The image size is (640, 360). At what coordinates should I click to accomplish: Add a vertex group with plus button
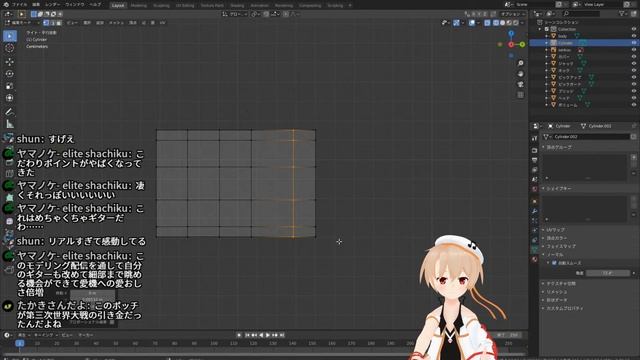(x=633, y=157)
